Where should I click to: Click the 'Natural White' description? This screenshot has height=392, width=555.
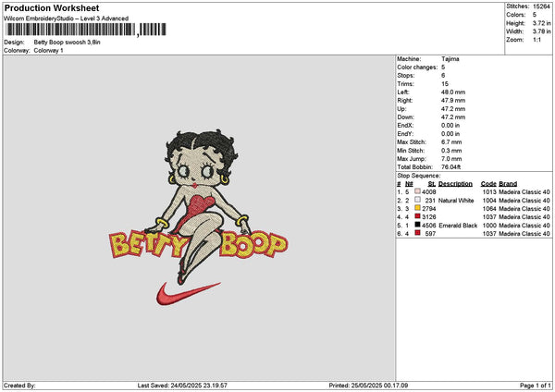456,201
